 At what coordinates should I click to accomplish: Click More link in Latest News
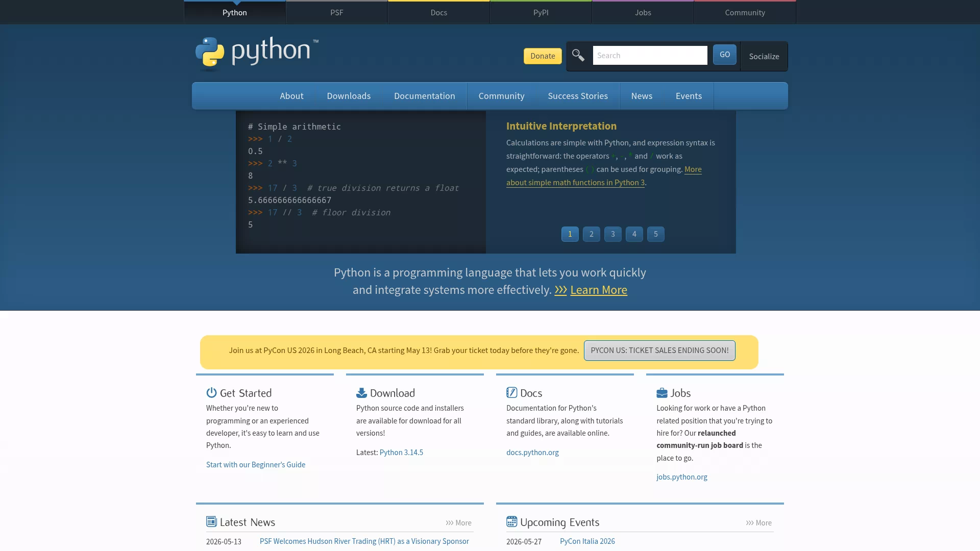pos(458,523)
